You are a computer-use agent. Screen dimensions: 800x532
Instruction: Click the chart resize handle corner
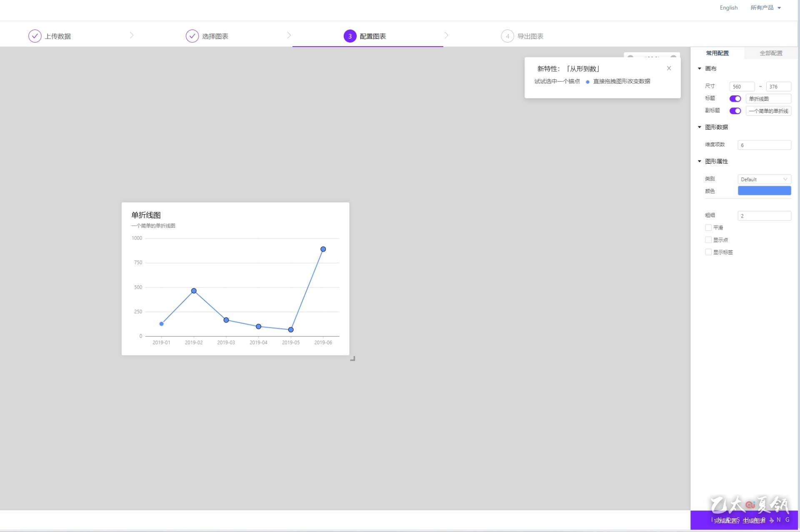coord(352,358)
